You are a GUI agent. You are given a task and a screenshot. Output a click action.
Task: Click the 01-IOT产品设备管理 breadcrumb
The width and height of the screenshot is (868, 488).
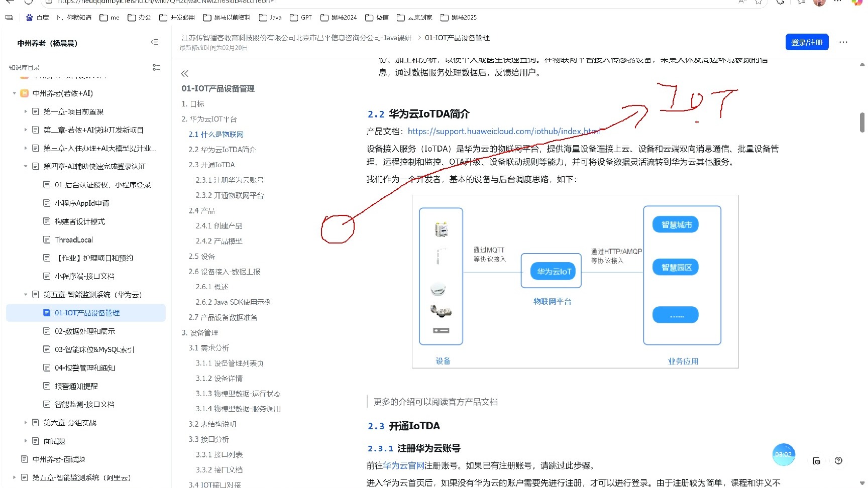[457, 38]
